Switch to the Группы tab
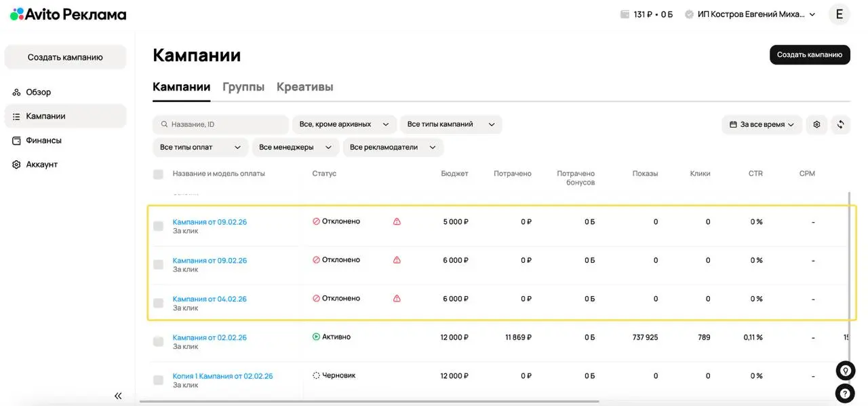This screenshot has width=868, height=406. (x=243, y=87)
